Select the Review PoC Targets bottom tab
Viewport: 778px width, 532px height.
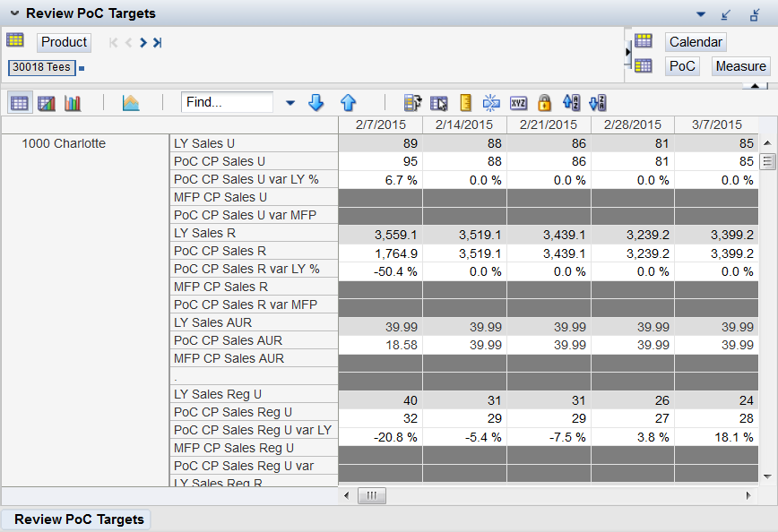click(79, 519)
